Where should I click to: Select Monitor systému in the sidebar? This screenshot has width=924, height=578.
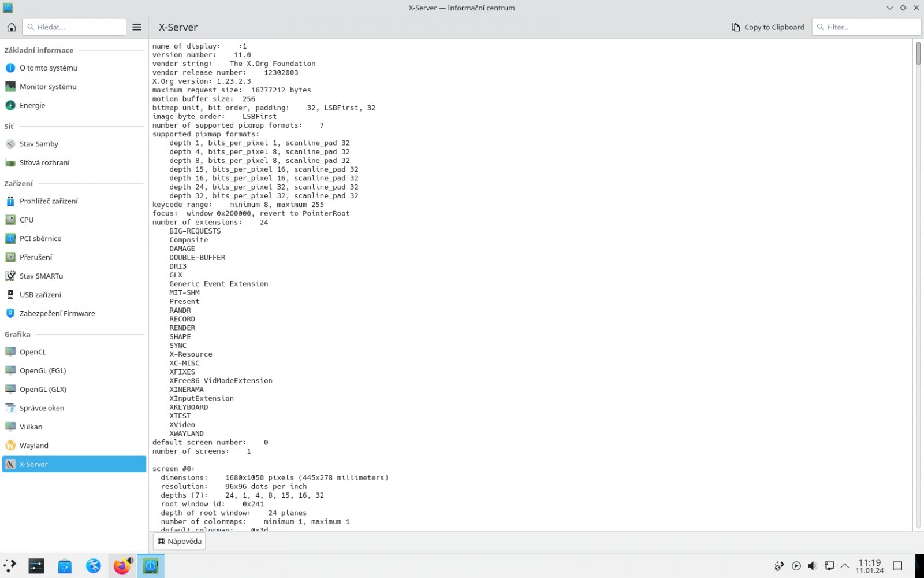point(74,87)
